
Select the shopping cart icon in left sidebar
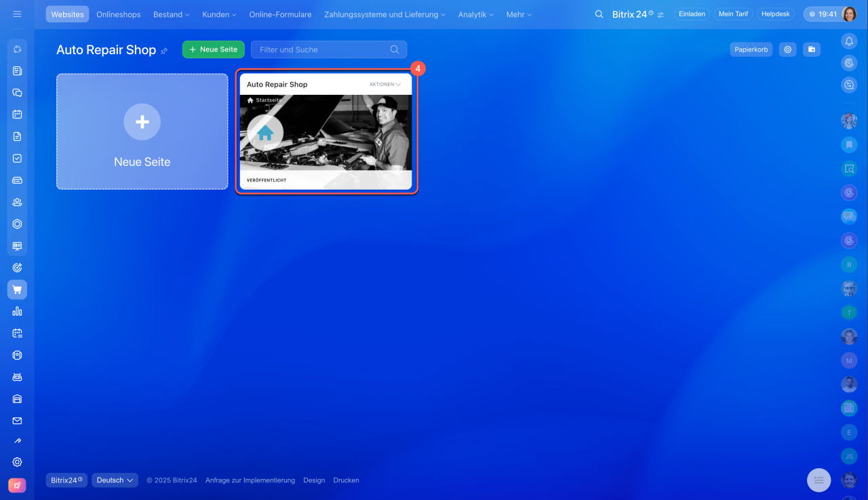tap(18, 290)
